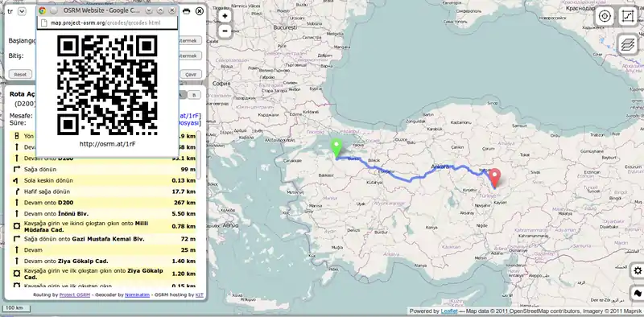Click the popup title bar up-chevron button

(x=160, y=10)
